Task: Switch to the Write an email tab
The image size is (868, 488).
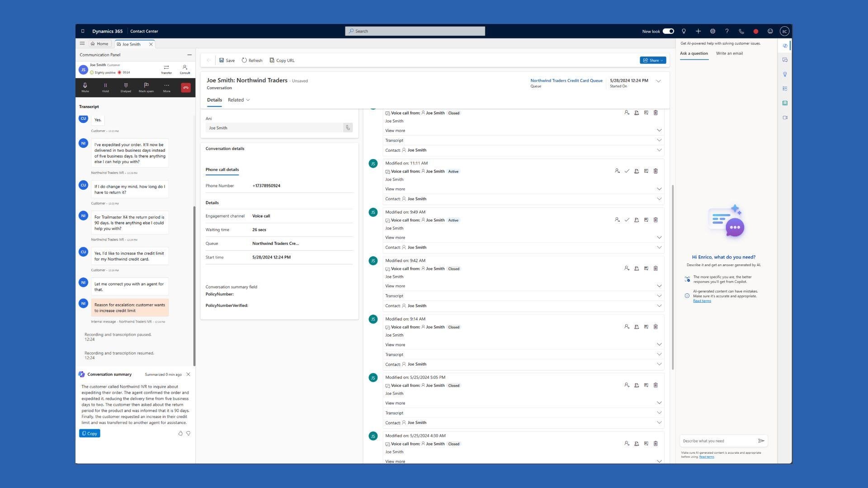Action: coord(729,53)
